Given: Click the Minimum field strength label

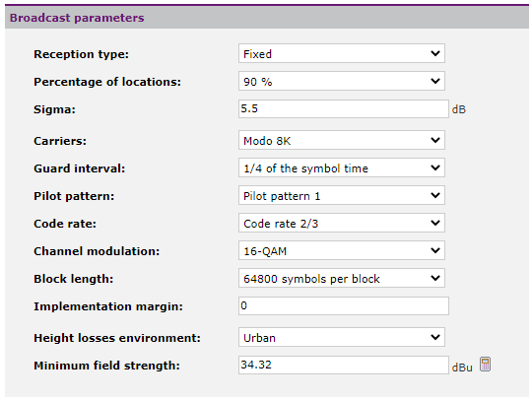Looking at the screenshot, I should point(106,366).
